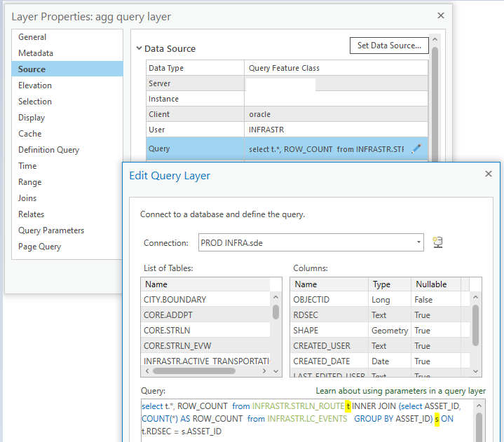Click the tables list horizontal scrollbar
504x442 pixels.
click(x=194, y=371)
